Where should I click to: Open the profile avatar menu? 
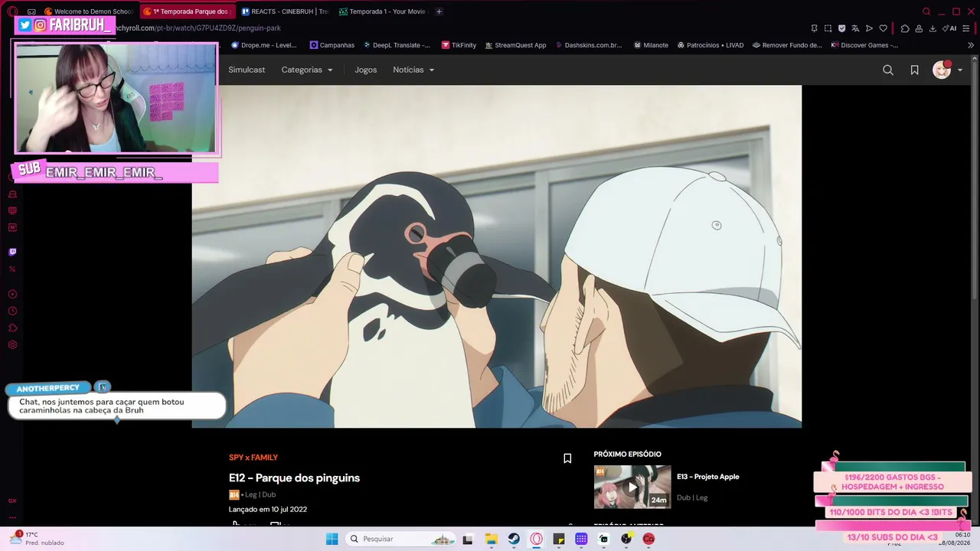coord(947,70)
